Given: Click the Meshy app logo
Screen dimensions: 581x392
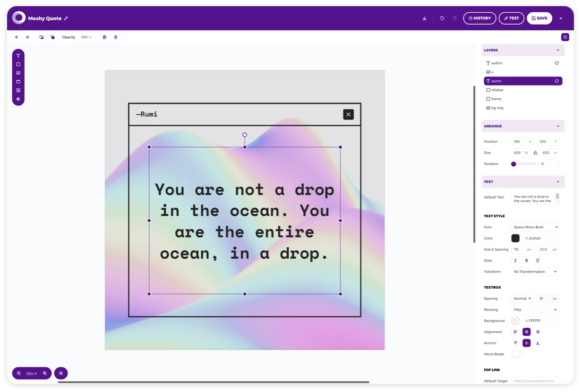Looking at the screenshot, I should pyautogui.click(x=19, y=18).
